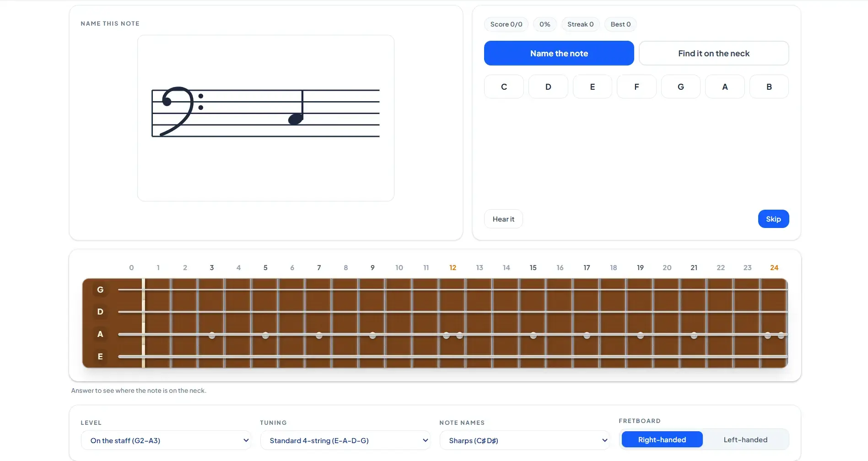This screenshot has width=868, height=461.
Task: Click the fret 15 inlay dot
Action: tap(533, 336)
